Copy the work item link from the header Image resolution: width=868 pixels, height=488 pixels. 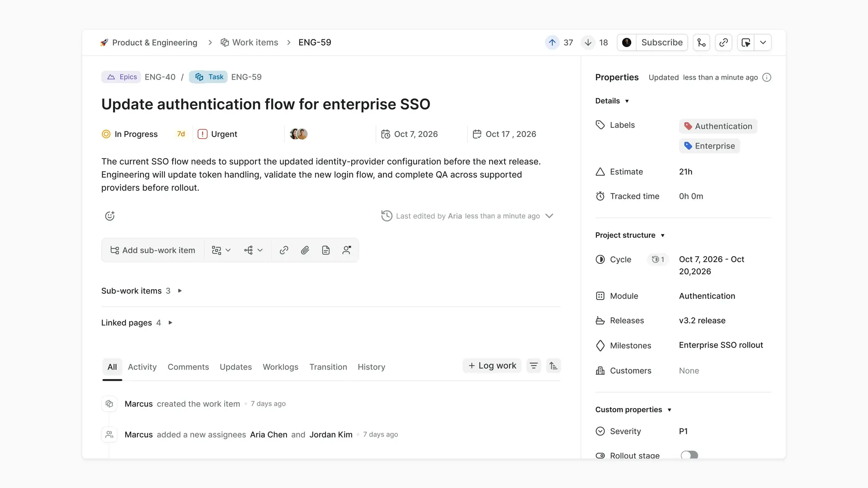(x=723, y=42)
